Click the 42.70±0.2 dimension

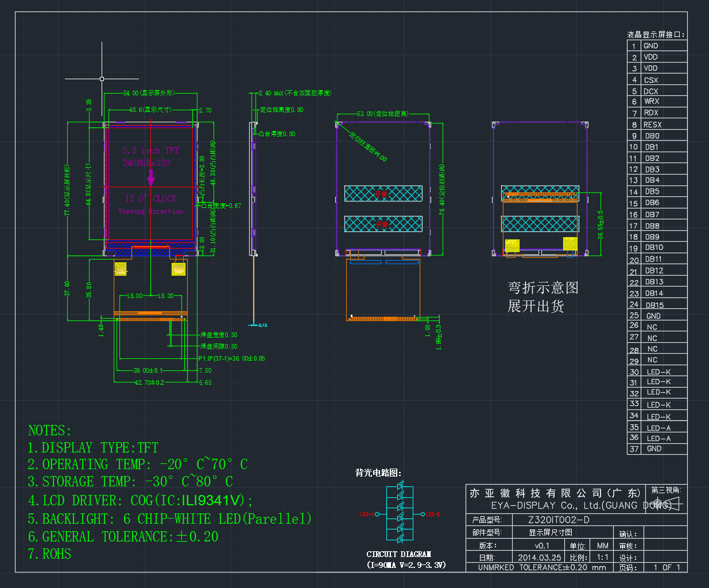click(149, 382)
